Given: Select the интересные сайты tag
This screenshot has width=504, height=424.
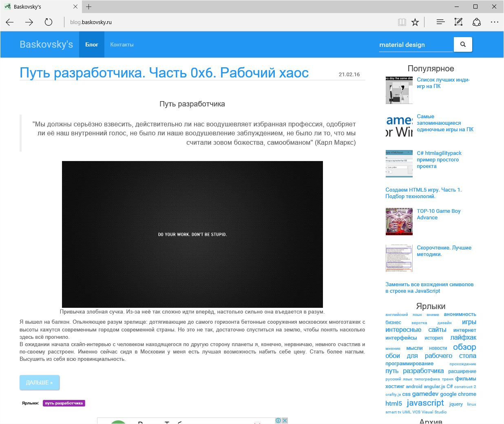Looking at the screenshot, I should tap(416, 329).
